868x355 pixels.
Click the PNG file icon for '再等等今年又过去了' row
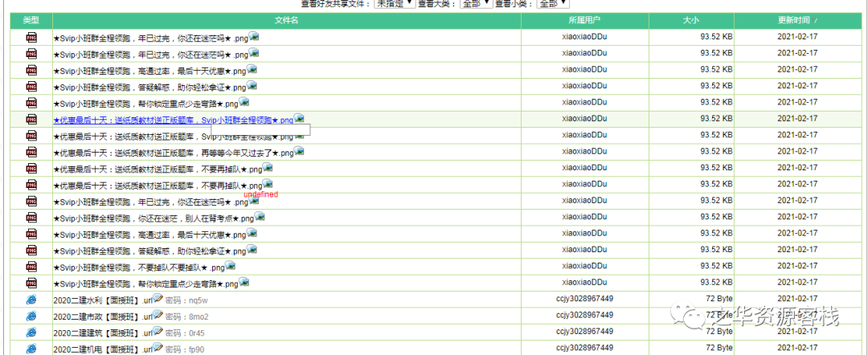click(31, 152)
